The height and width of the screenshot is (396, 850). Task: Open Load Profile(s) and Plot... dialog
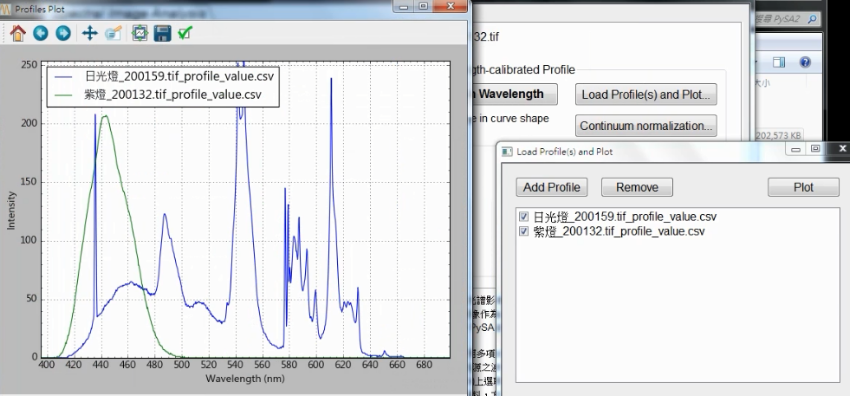(x=646, y=94)
